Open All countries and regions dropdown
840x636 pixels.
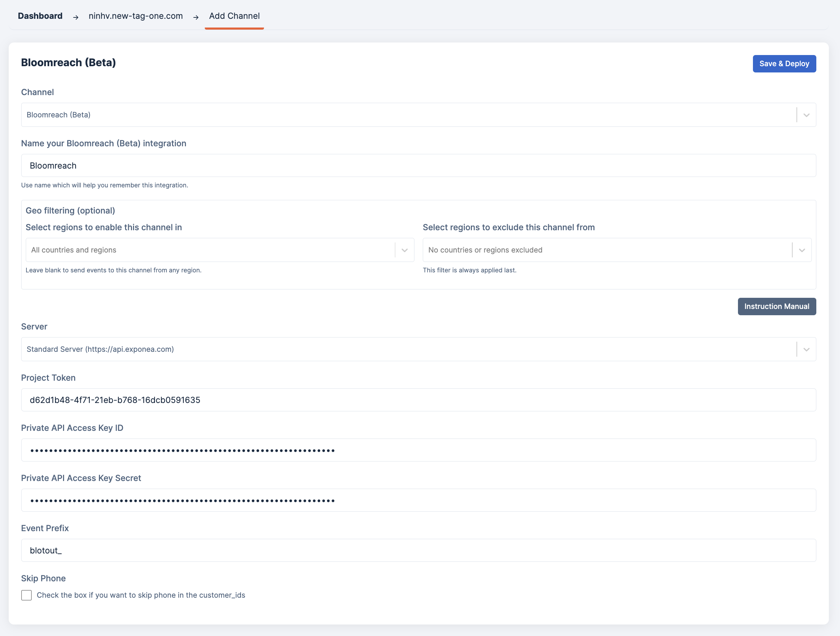coord(209,250)
